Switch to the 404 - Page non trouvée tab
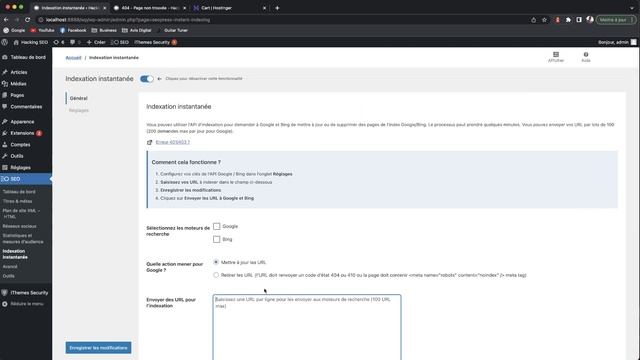Viewport: 640px width, 360px height. tap(149, 8)
